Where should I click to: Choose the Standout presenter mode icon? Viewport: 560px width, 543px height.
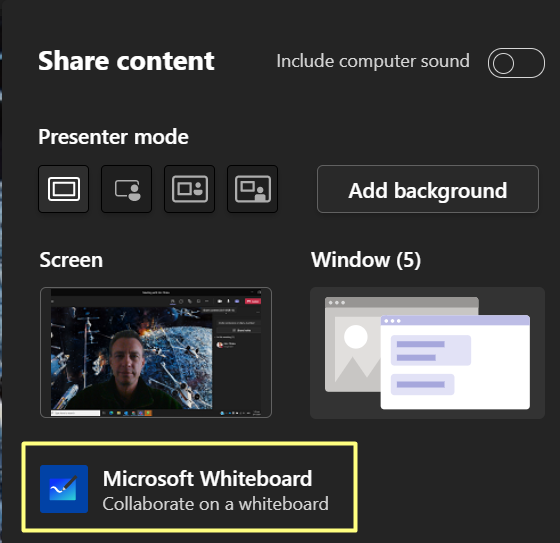[x=127, y=189]
